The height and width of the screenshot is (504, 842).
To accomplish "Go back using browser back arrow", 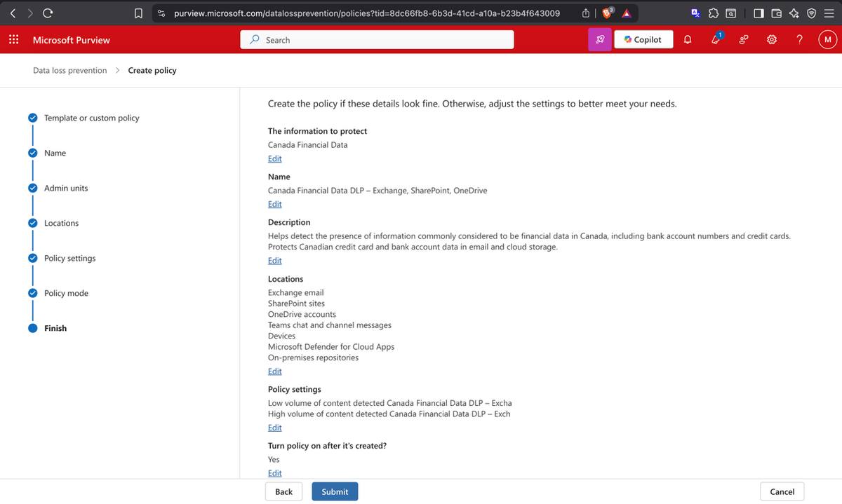I will 13,13.
